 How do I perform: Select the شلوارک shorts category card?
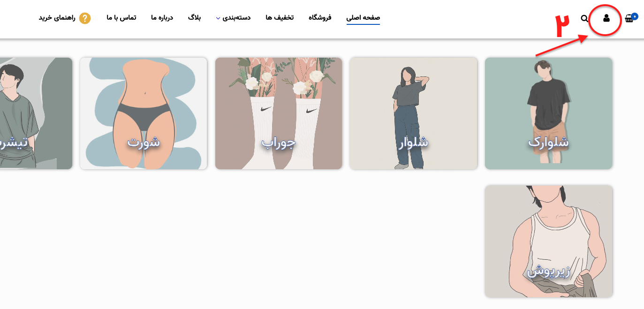[548, 113]
